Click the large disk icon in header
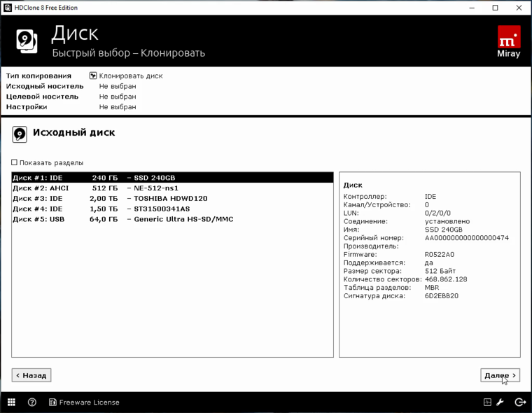Viewport: 532px width, 413px height. tap(27, 41)
